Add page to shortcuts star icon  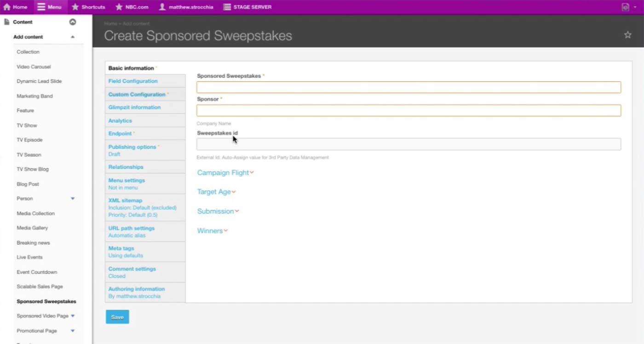coord(627,35)
